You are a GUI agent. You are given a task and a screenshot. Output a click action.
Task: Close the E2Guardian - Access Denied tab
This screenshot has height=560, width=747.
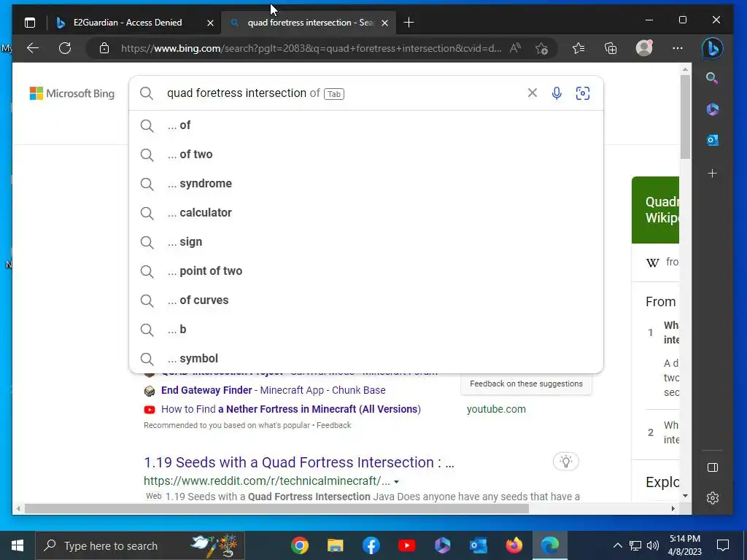pyautogui.click(x=210, y=23)
